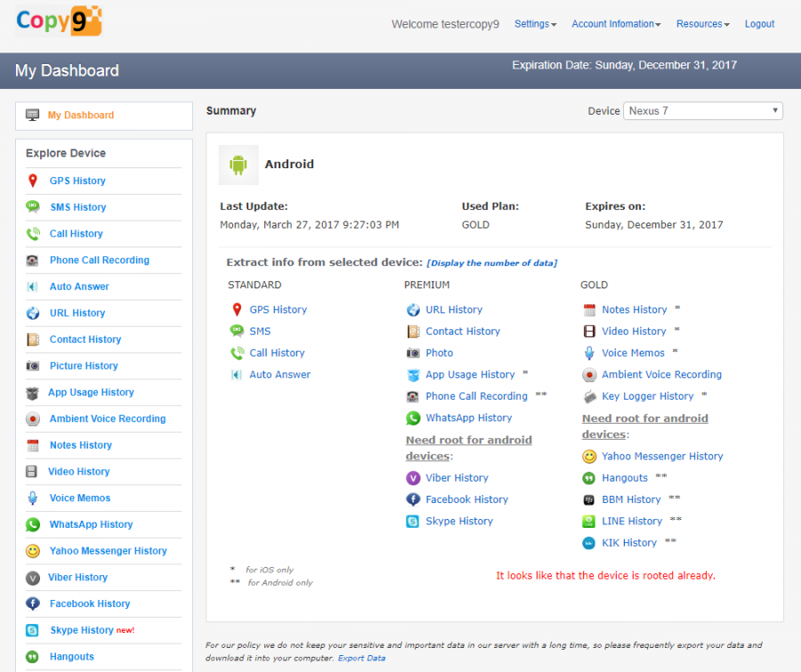Click the rooted device notice text

(605, 576)
